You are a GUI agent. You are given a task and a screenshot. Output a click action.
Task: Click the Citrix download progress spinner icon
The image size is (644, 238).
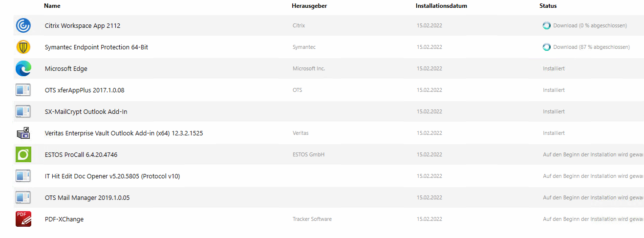click(x=547, y=25)
